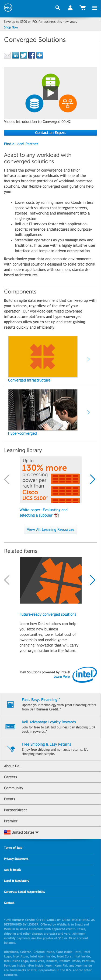Image resolution: width=101 pixels, height=980 pixels.
Task: Expand the Converged infrastructure chevron
Action: coord(88,359)
